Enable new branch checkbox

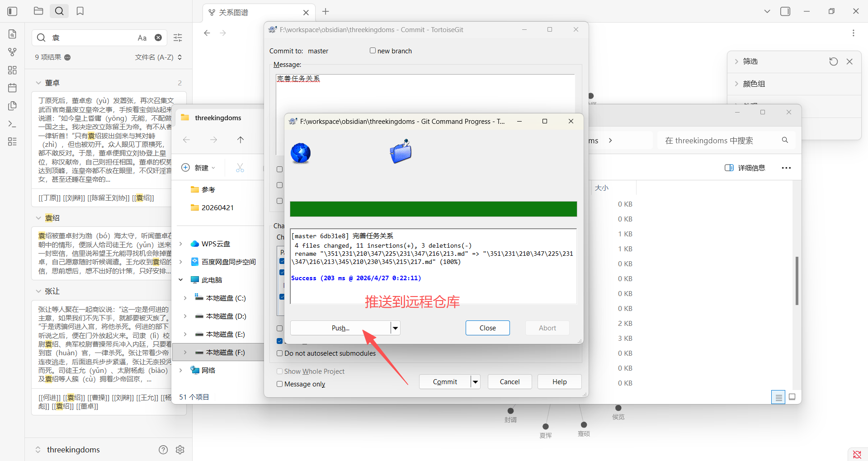point(373,51)
